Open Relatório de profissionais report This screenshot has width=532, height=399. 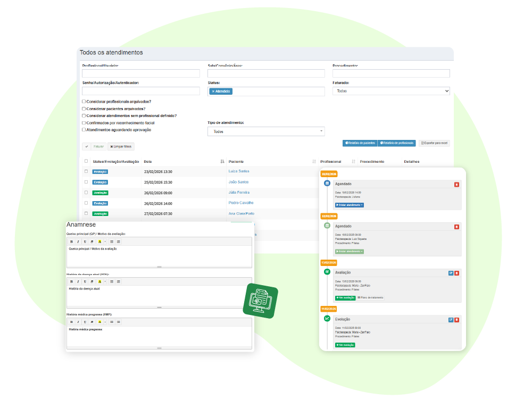397,143
